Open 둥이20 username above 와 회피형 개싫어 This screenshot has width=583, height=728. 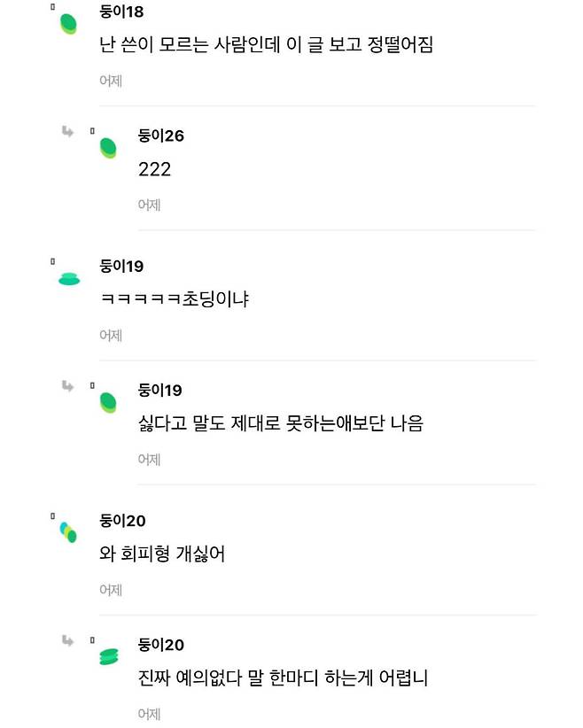tap(123, 521)
